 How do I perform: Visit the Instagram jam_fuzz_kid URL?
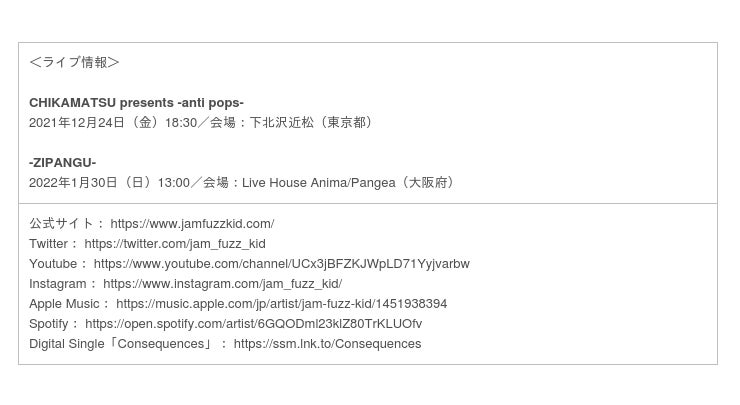pyautogui.click(x=222, y=283)
